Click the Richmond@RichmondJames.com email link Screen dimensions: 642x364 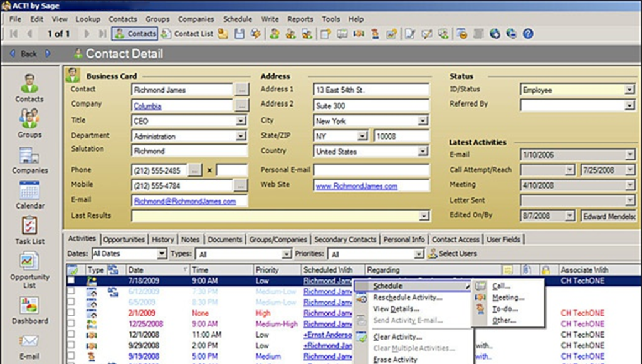click(x=185, y=201)
